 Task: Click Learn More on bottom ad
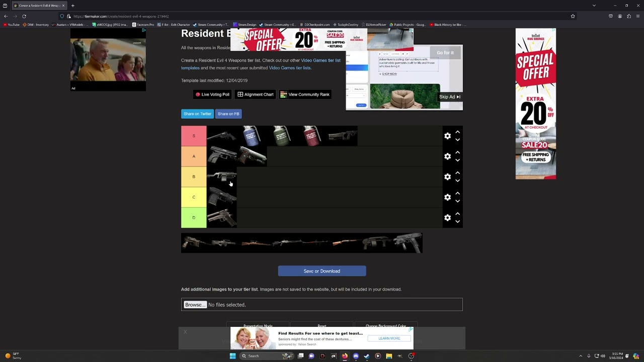click(x=389, y=338)
